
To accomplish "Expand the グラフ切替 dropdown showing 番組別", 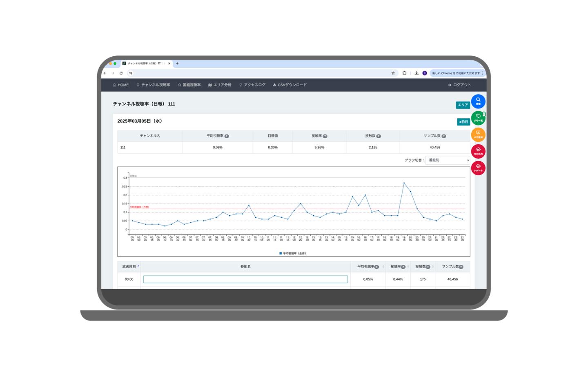I will [x=448, y=160].
